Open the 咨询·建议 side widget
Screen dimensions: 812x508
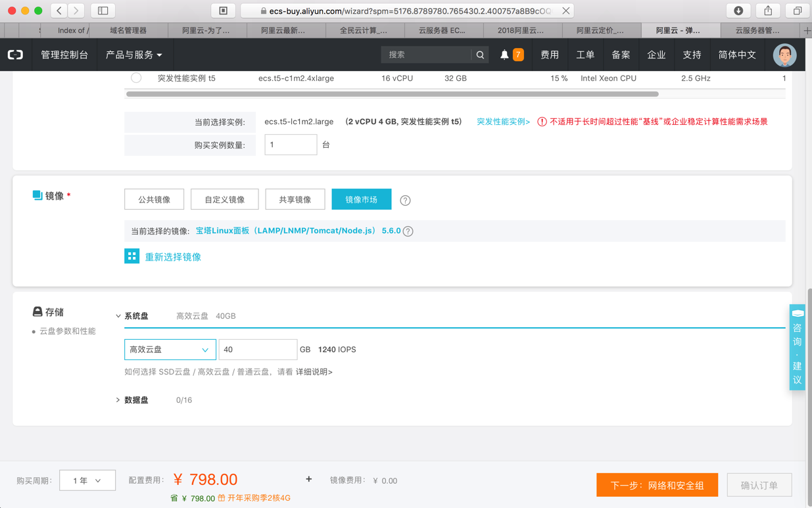pyautogui.click(x=797, y=347)
